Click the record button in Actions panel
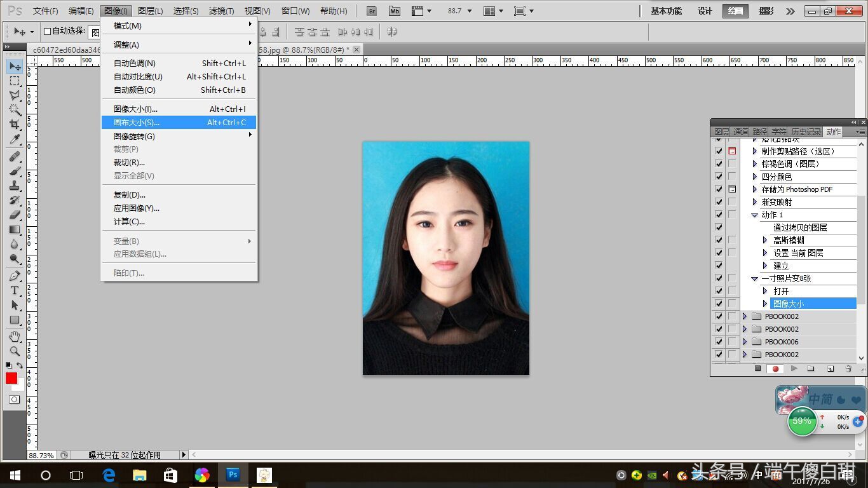868x488 pixels. (x=775, y=369)
